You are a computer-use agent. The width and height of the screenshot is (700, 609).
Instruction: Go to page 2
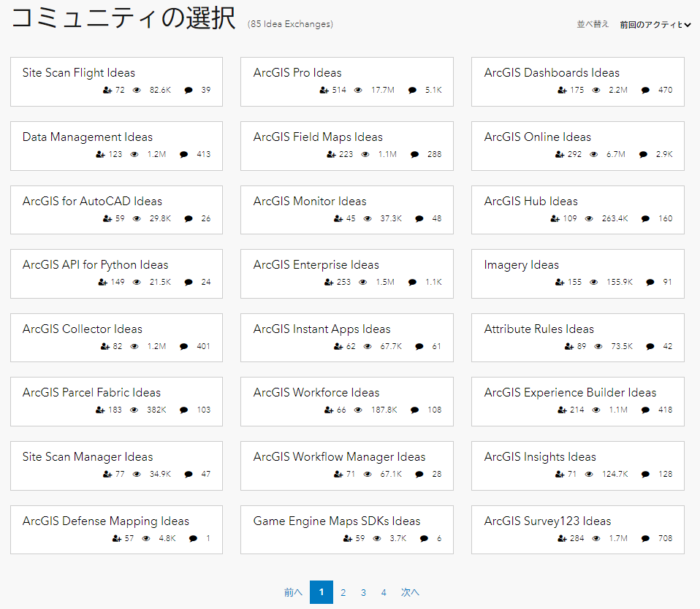point(343,592)
